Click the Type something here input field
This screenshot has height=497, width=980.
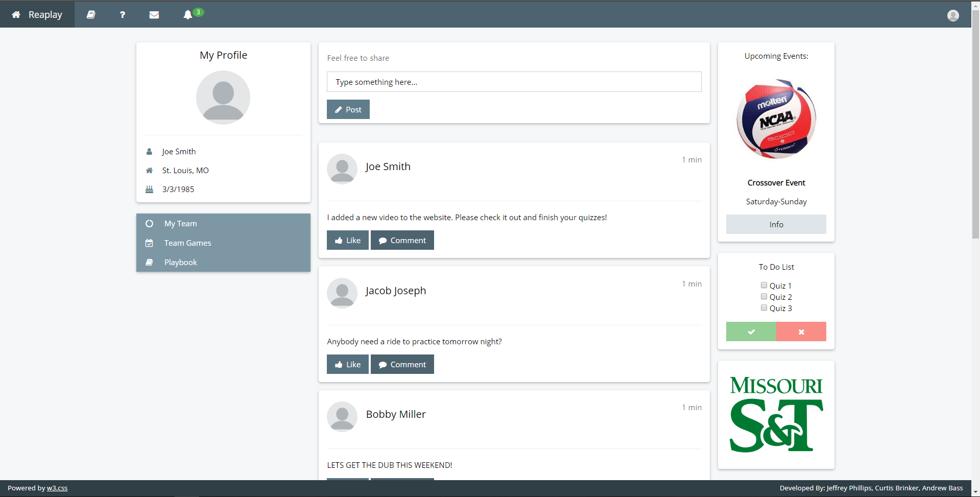tap(514, 82)
